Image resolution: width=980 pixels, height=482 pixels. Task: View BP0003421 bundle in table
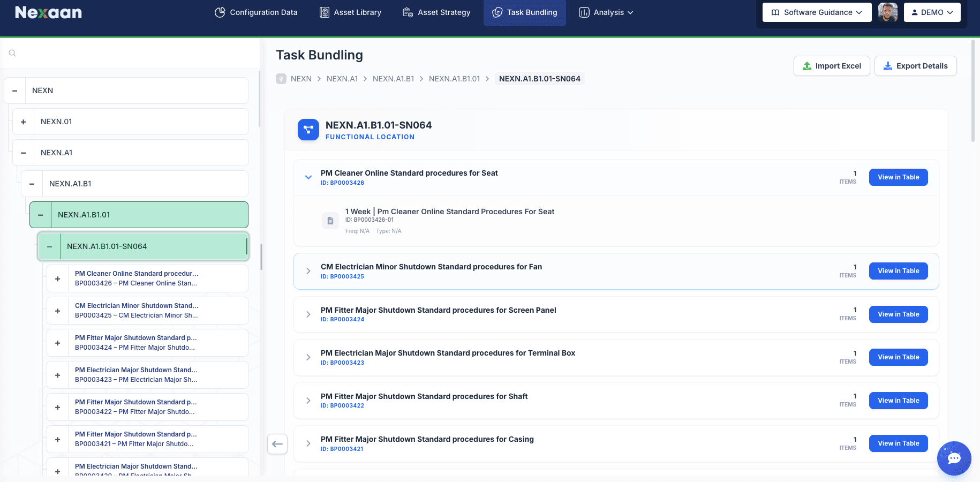click(899, 443)
